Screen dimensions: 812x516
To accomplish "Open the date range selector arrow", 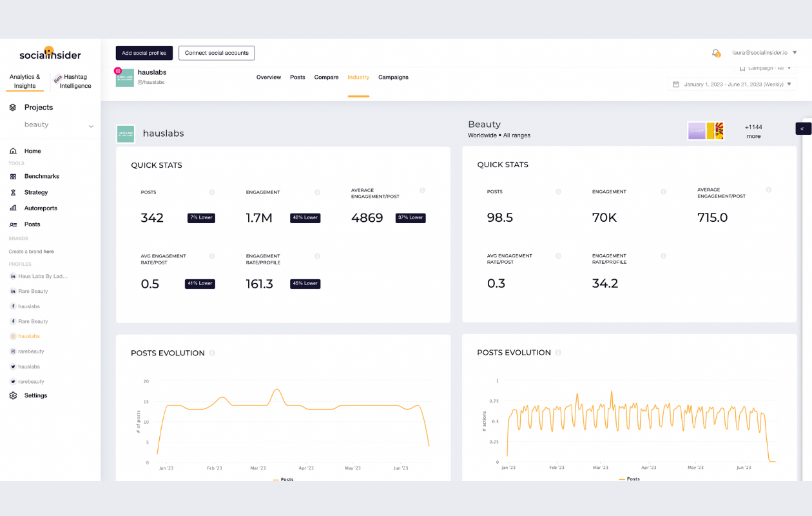I will tap(789, 84).
